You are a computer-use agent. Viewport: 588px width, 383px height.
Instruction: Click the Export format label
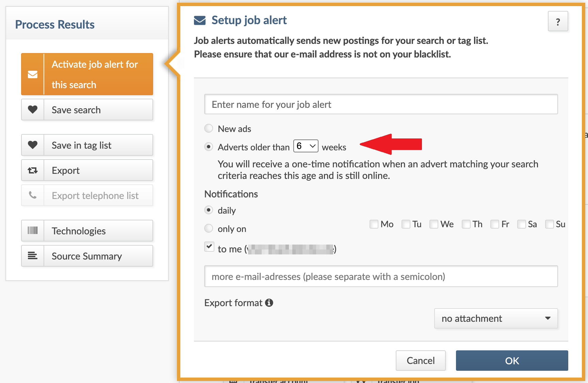(233, 303)
